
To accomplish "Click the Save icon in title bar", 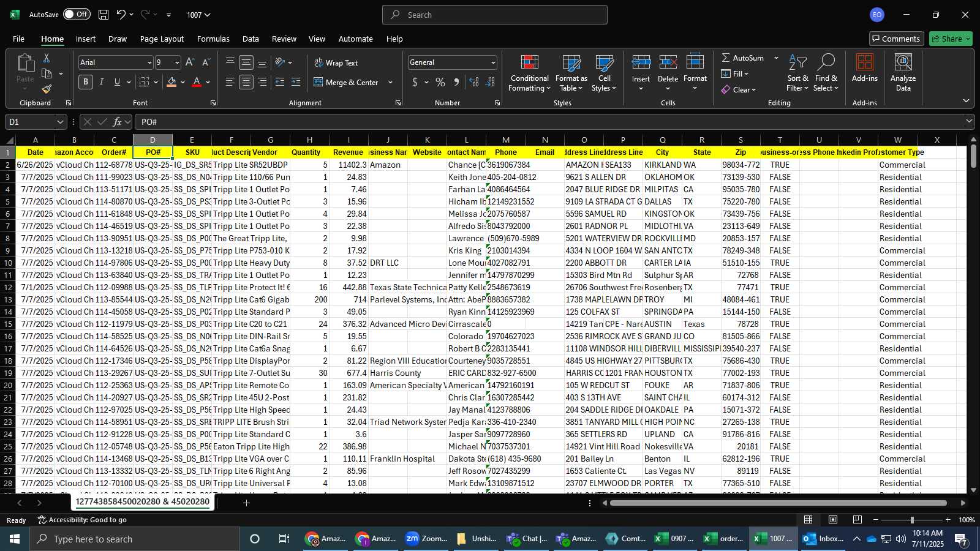I will (x=104, y=15).
